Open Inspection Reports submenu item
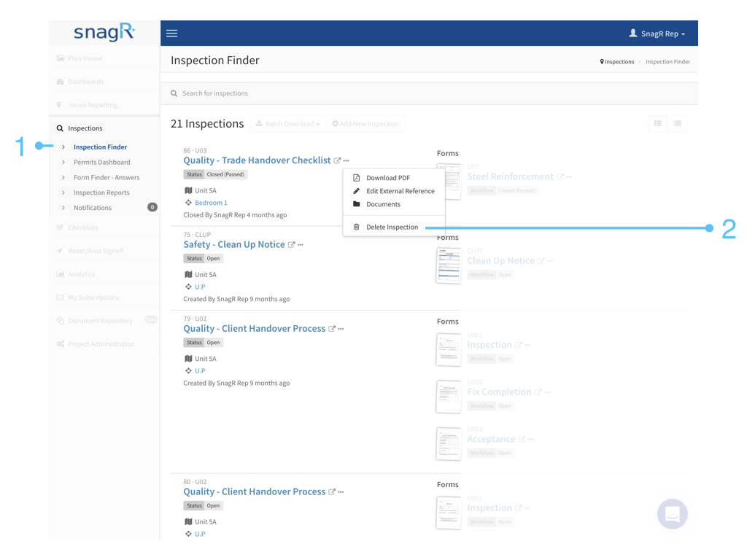 [x=101, y=192]
